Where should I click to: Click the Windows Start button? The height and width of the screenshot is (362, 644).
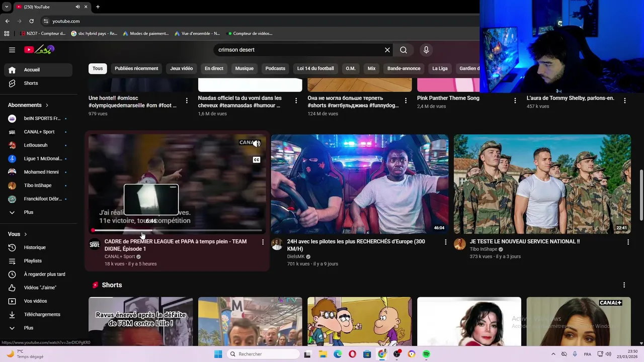218,354
